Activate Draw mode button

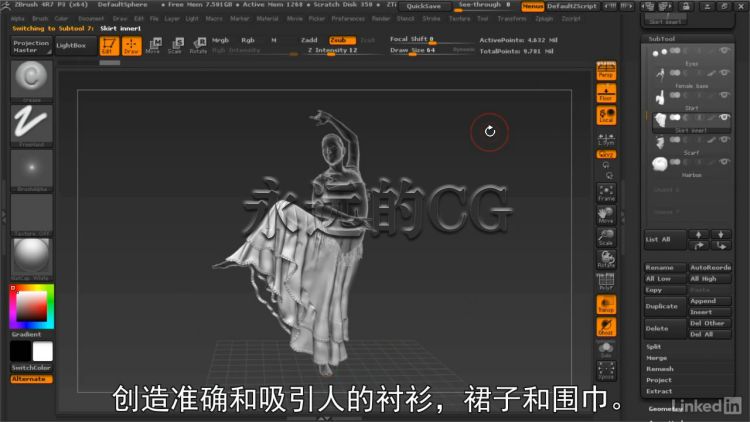coord(132,46)
